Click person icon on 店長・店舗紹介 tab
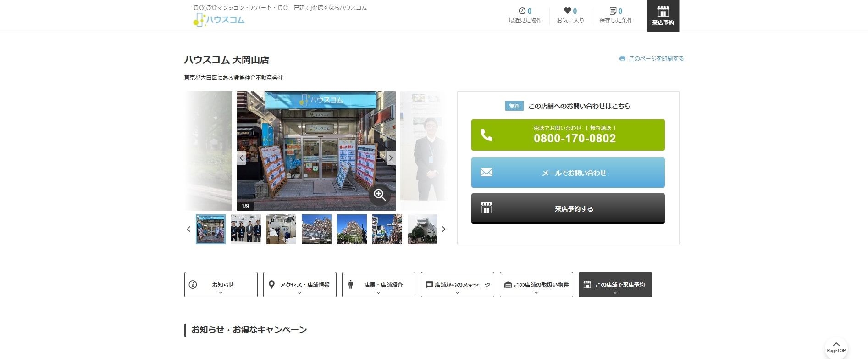The image size is (868, 359). 351,285
